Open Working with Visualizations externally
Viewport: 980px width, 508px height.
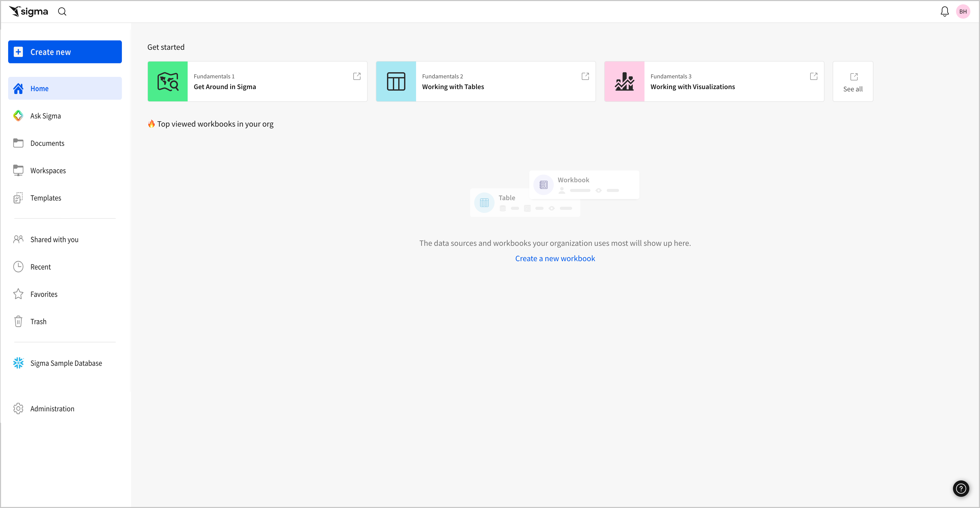coord(813,76)
